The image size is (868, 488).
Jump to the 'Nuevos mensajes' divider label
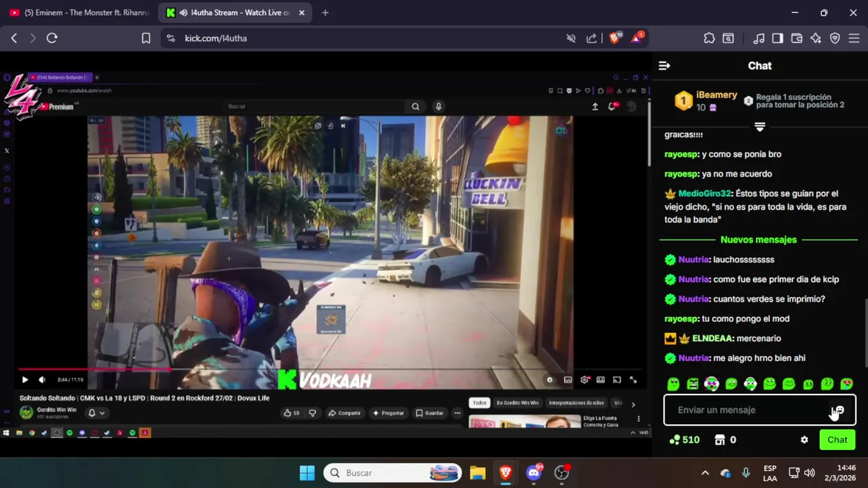(758, 240)
